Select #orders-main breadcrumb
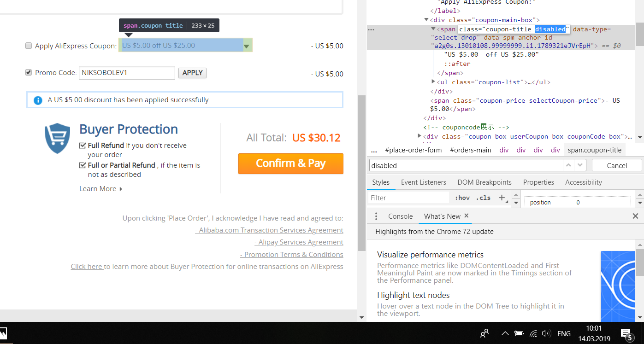This screenshot has width=644, height=344. [x=471, y=150]
